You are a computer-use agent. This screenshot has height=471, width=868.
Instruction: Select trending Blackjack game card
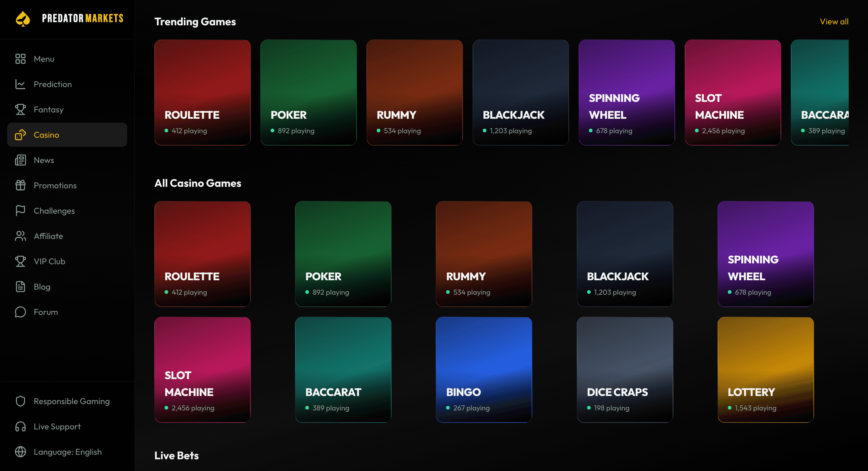[x=520, y=93]
